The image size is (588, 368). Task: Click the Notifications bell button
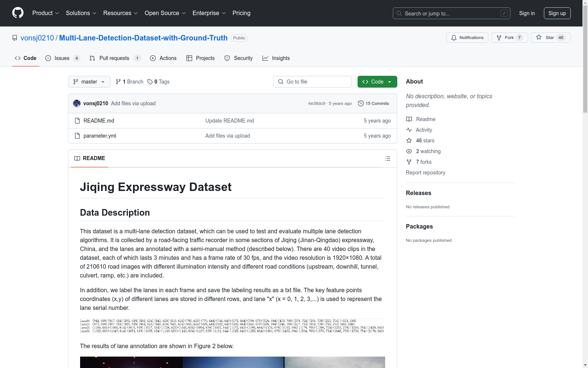tap(467, 38)
